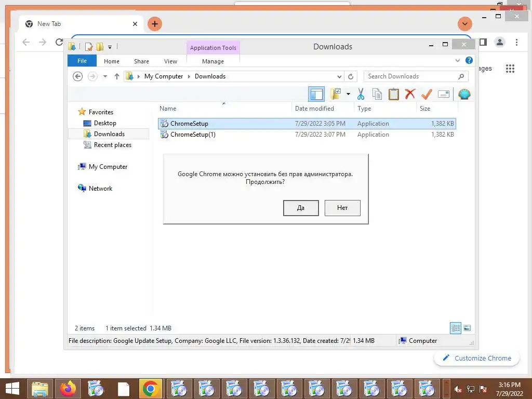The image size is (532, 399).
Task: Select Favorites in navigation pane
Action: coord(101,112)
